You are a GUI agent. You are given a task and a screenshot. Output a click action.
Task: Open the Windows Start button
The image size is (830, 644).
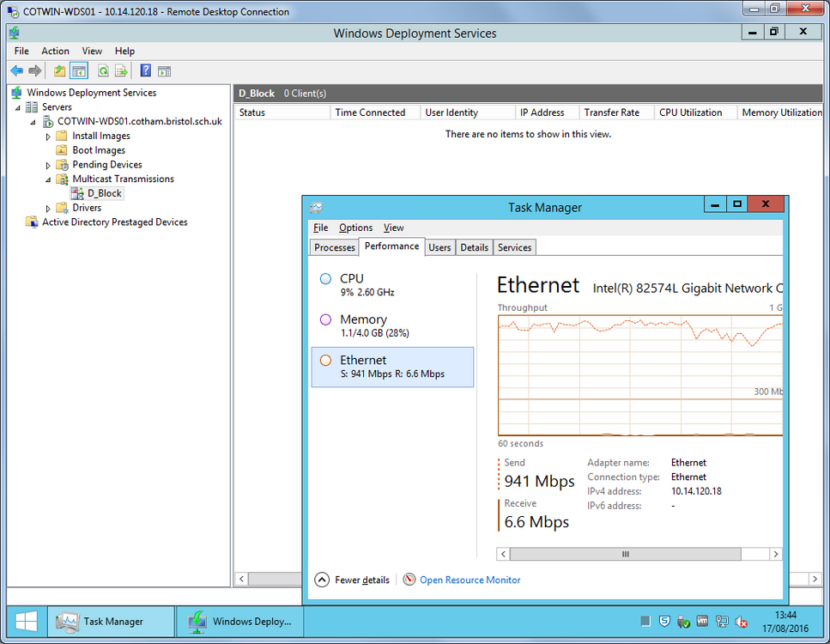(26, 621)
